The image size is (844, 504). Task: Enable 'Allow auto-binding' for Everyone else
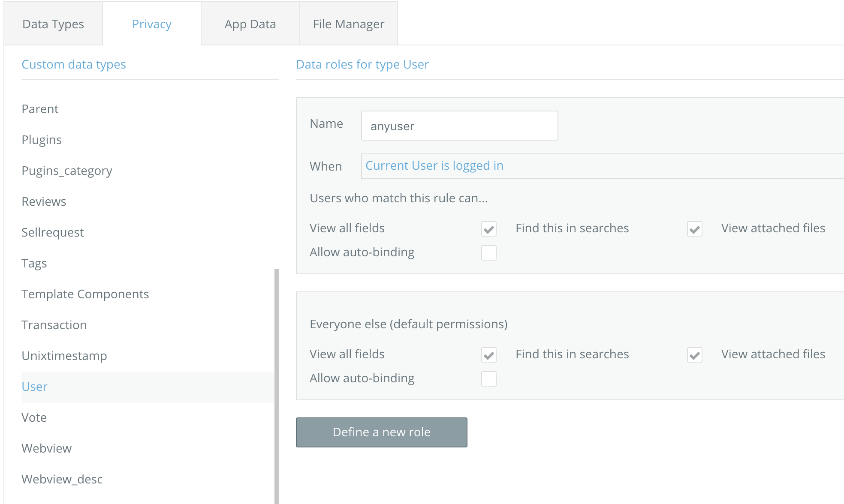click(489, 379)
